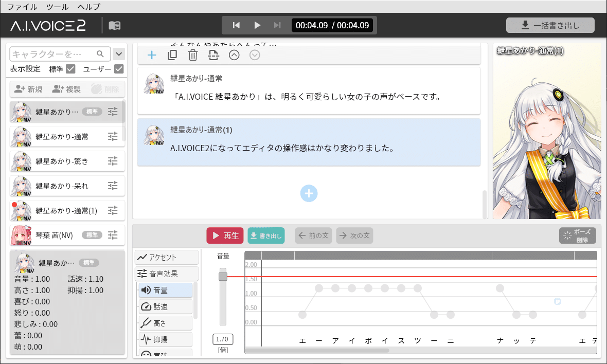Screen dimensions: 607x364
Task: Open the ツール menu
Action: 57,7
